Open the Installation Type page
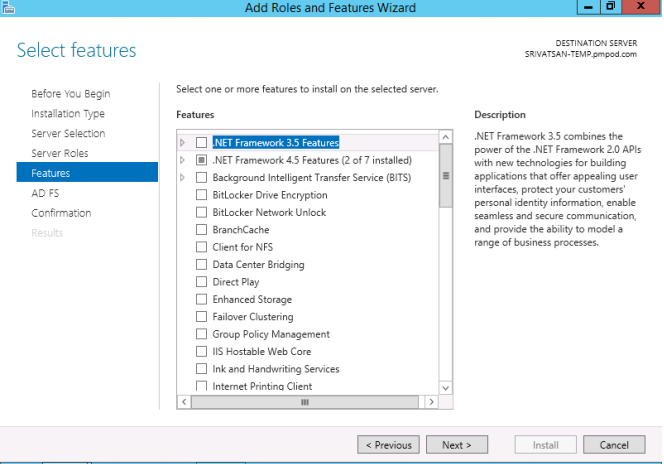 tap(68, 113)
